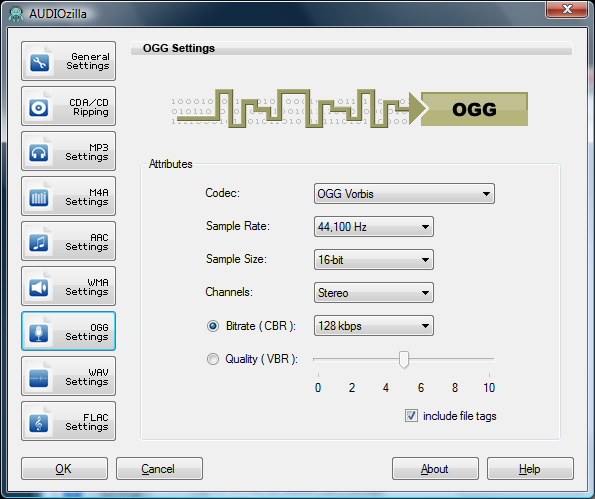
Task: Open the Bitrate dropdown showing 128 kbps
Action: [374, 326]
